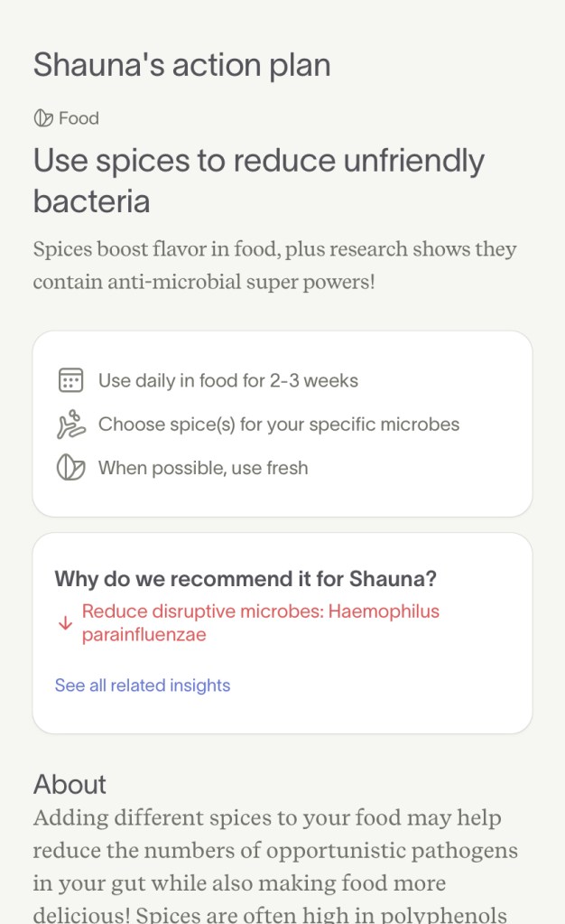This screenshot has height=924, width=565.
Task: Tap the 'About' section heading
Action: (x=69, y=784)
